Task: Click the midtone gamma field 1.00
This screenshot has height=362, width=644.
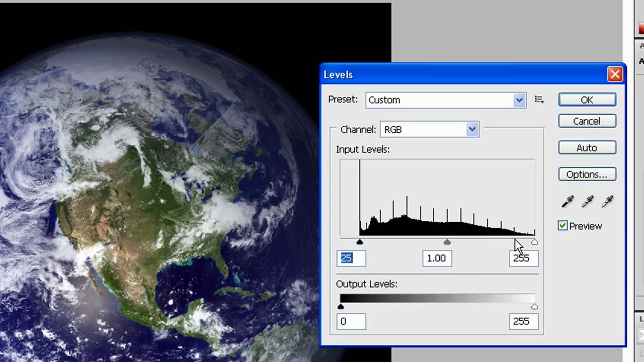Action: (x=437, y=258)
